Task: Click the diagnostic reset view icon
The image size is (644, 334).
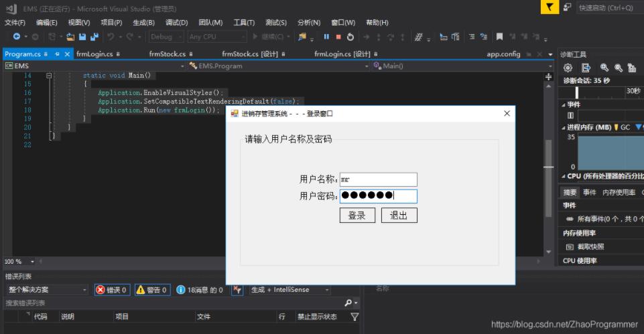Action: click(632, 68)
